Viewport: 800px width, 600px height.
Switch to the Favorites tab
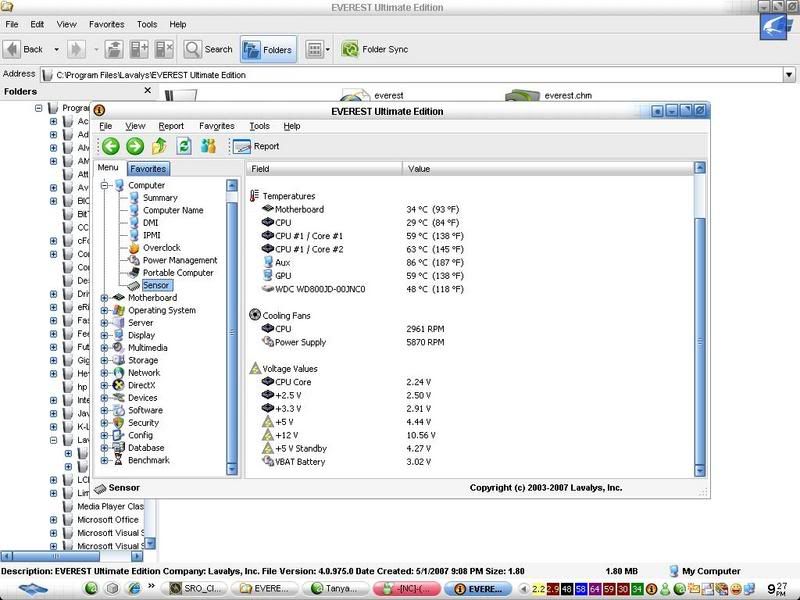pos(148,169)
